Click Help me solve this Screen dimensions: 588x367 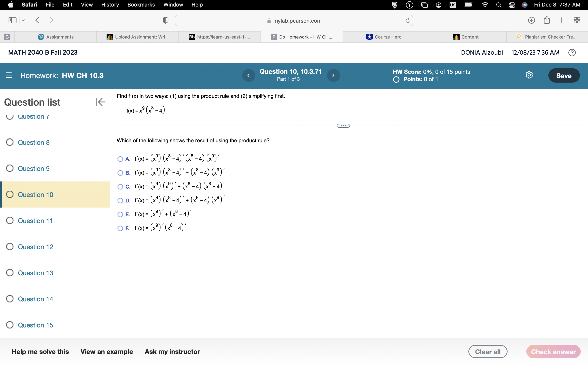coord(40,351)
